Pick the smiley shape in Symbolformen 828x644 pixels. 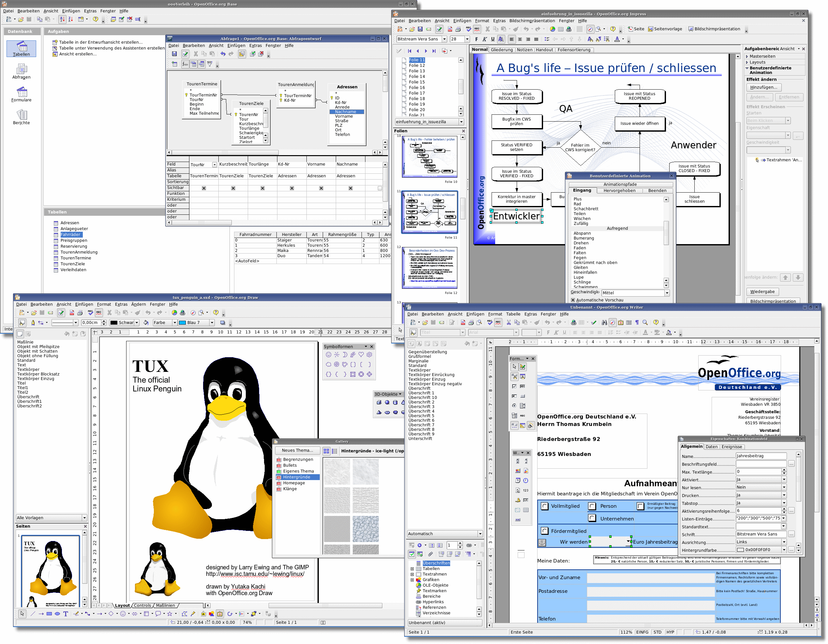point(328,354)
